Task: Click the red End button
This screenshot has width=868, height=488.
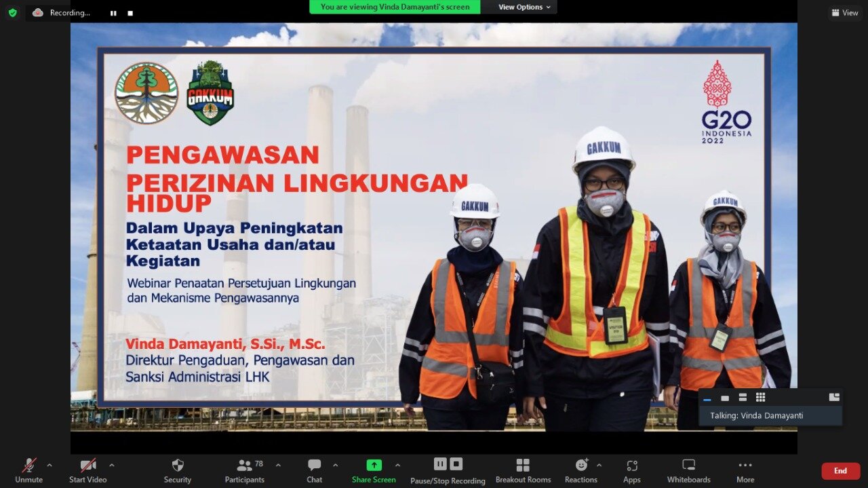Action: coord(840,471)
